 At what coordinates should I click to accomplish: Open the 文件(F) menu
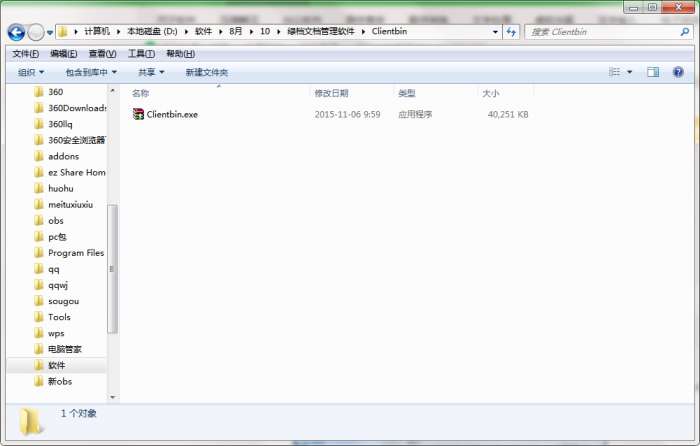[25, 54]
